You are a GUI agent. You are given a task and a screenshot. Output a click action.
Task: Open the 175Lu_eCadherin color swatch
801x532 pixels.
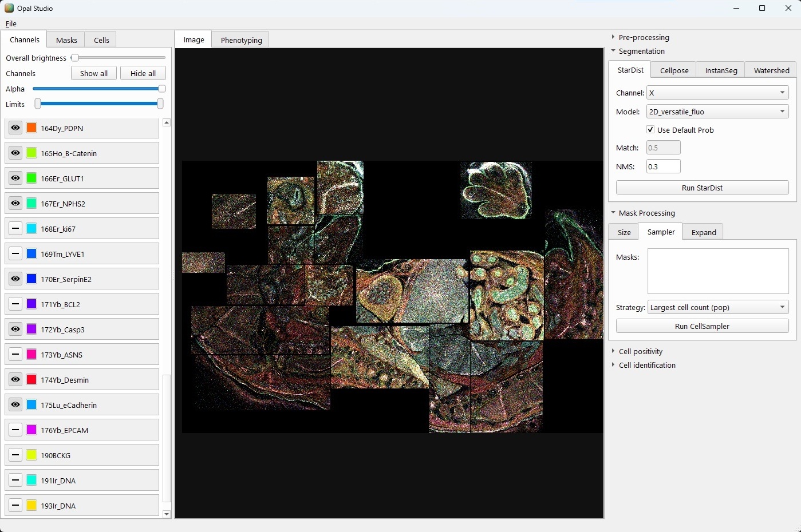tap(31, 405)
